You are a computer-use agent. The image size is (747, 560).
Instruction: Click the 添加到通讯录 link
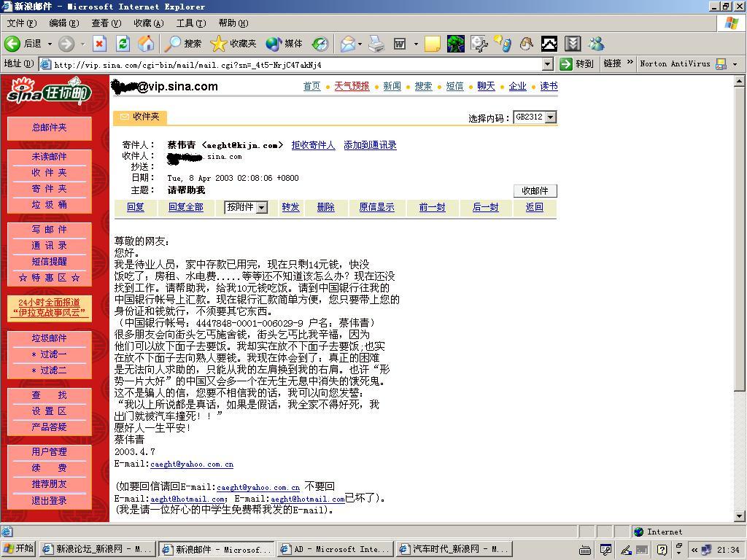(x=370, y=145)
